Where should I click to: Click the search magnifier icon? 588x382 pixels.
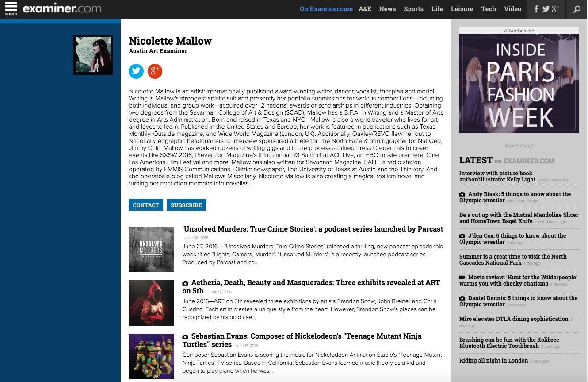[x=577, y=9]
